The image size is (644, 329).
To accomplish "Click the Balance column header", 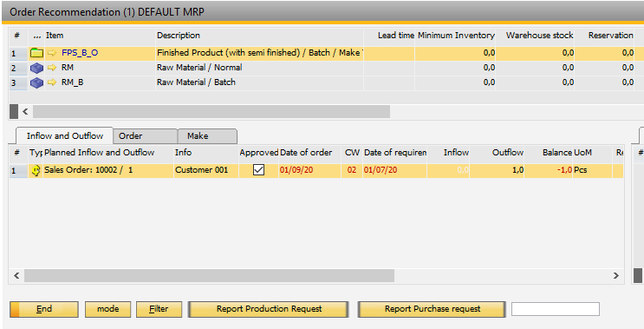I will point(557,153).
